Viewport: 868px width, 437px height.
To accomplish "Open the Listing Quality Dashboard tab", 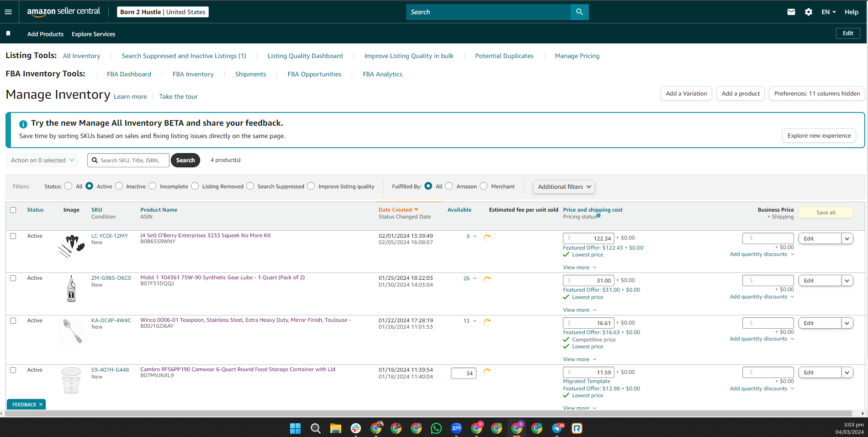I will tap(305, 56).
